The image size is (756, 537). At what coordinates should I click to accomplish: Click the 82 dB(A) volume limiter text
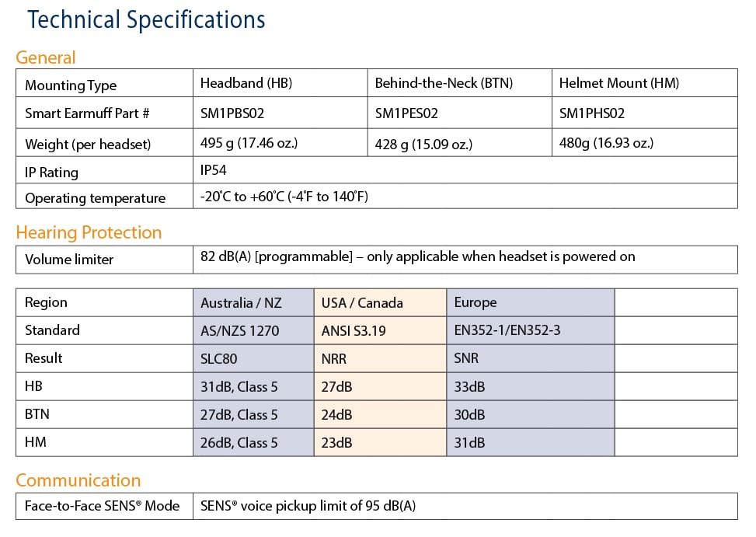(x=417, y=256)
